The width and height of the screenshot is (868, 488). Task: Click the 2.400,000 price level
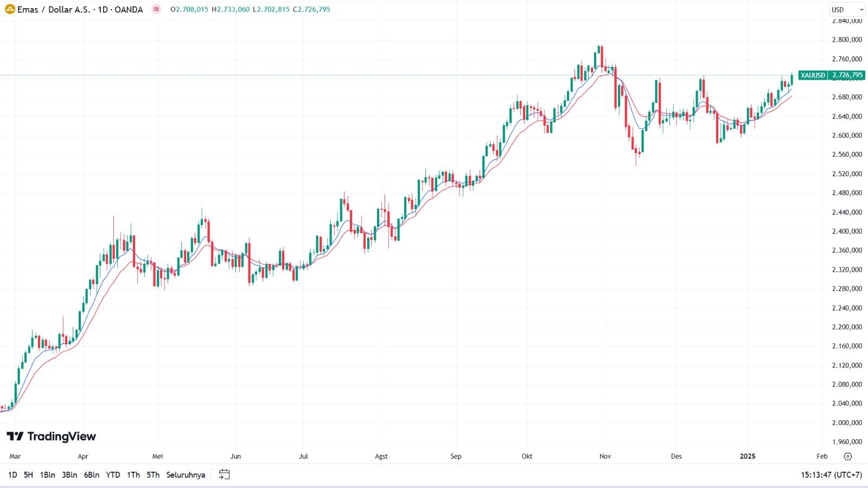[x=847, y=232]
